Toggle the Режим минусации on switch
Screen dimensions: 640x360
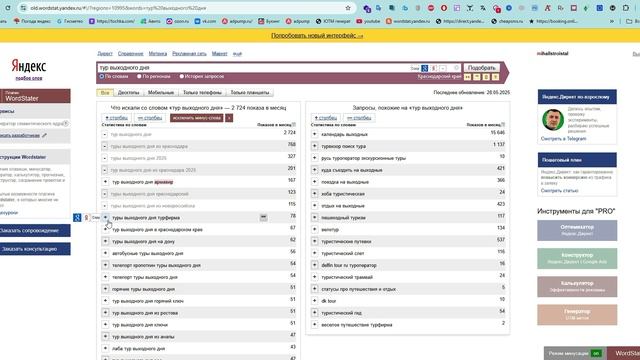(x=596, y=353)
